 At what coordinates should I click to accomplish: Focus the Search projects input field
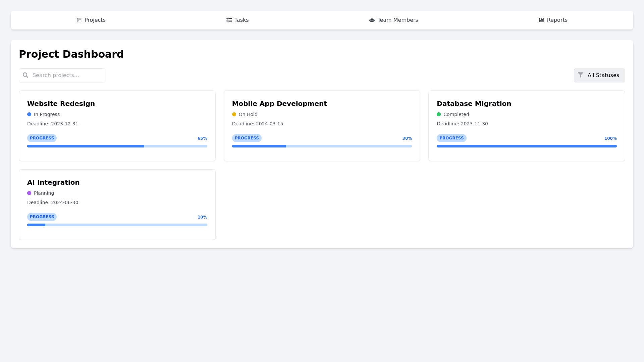pyautogui.click(x=66, y=75)
